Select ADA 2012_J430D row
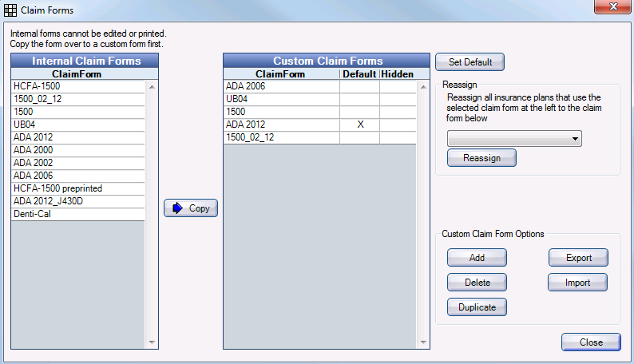Screen dimensions: 634x364 coord(78,201)
